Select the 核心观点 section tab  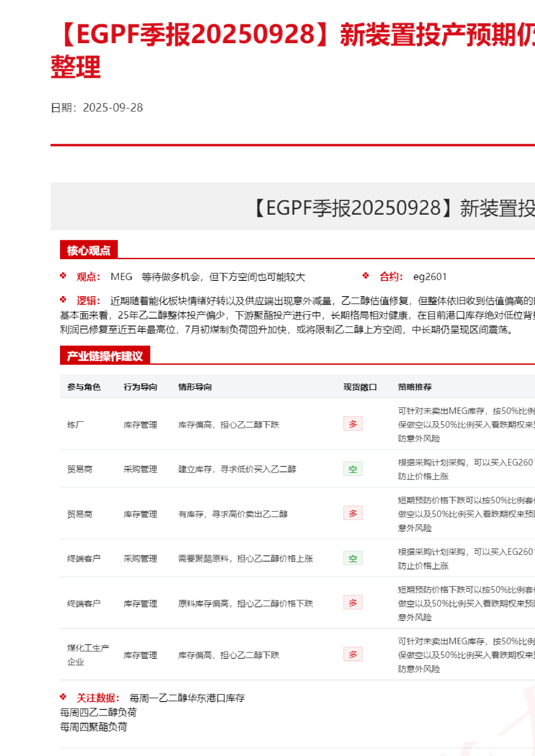click(x=89, y=250)
